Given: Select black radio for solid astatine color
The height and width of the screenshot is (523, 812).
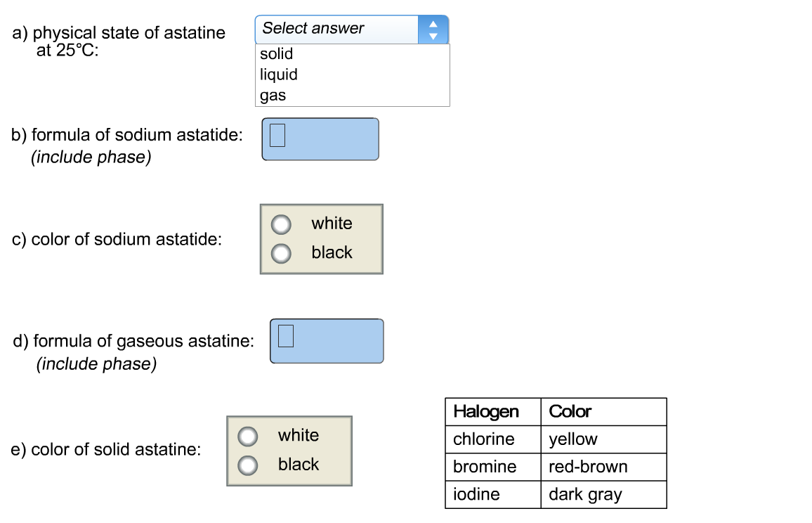Looking at the screenshot, I should (x=248, y=465).
